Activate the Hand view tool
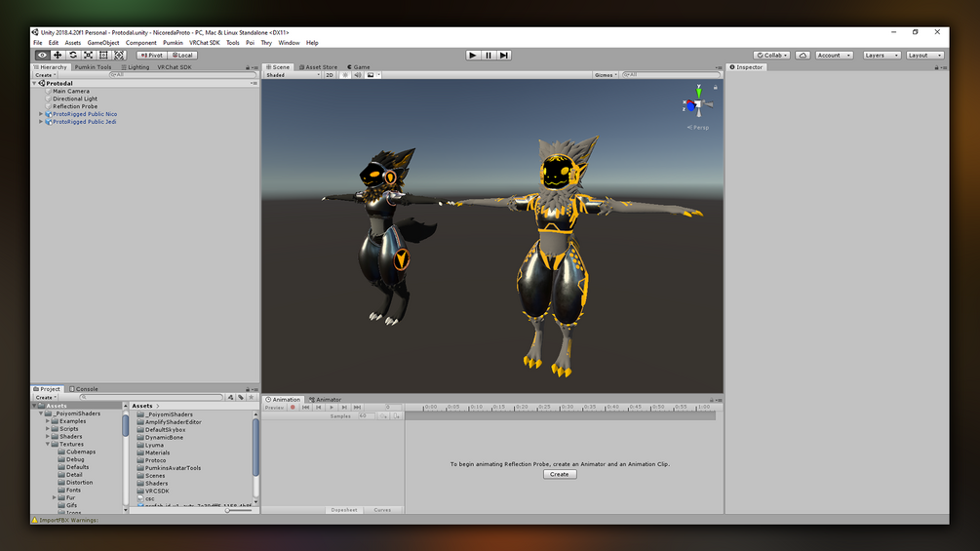Viewport: 980px width, 551px height. coord(42,55)
